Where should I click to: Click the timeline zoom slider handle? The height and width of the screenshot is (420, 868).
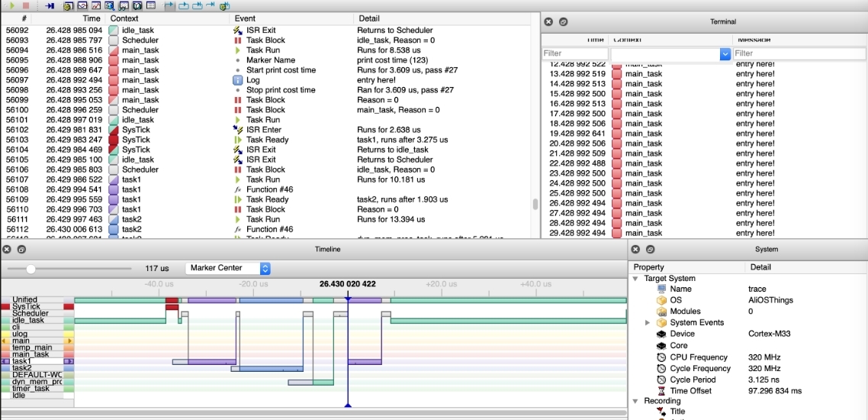[x=31, y=269]
